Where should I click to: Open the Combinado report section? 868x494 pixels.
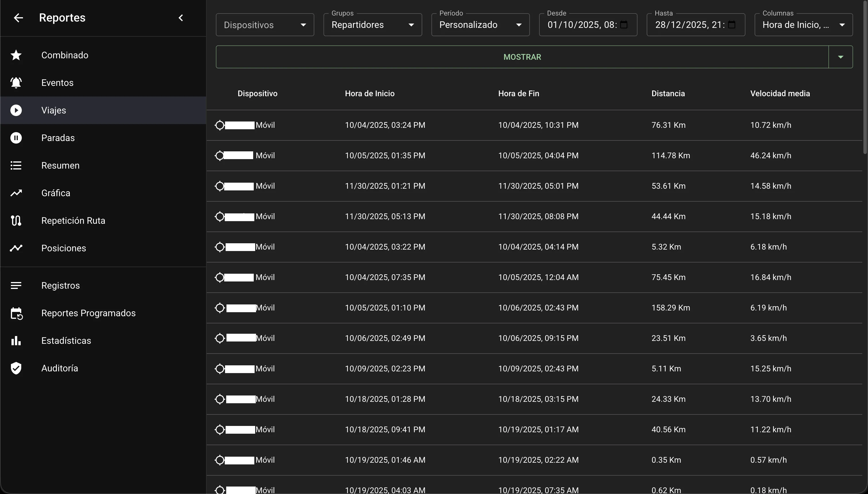(64, 55)
